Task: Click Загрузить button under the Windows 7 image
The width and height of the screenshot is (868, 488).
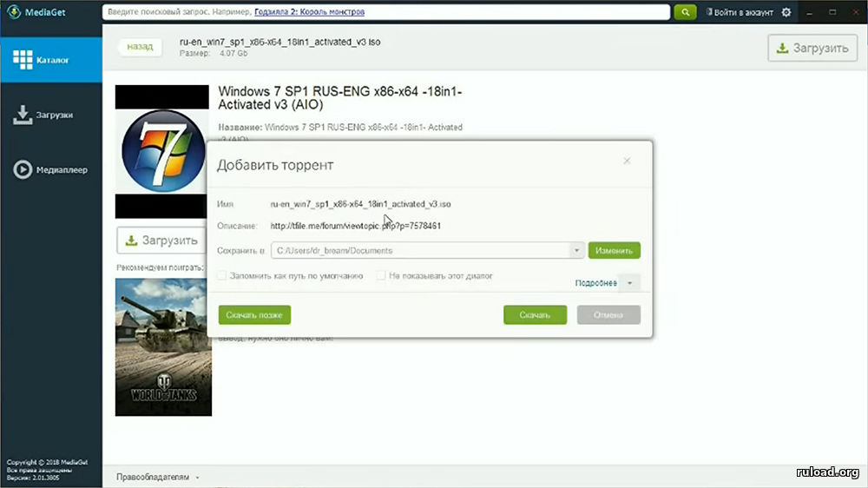Action: (162, 241)
